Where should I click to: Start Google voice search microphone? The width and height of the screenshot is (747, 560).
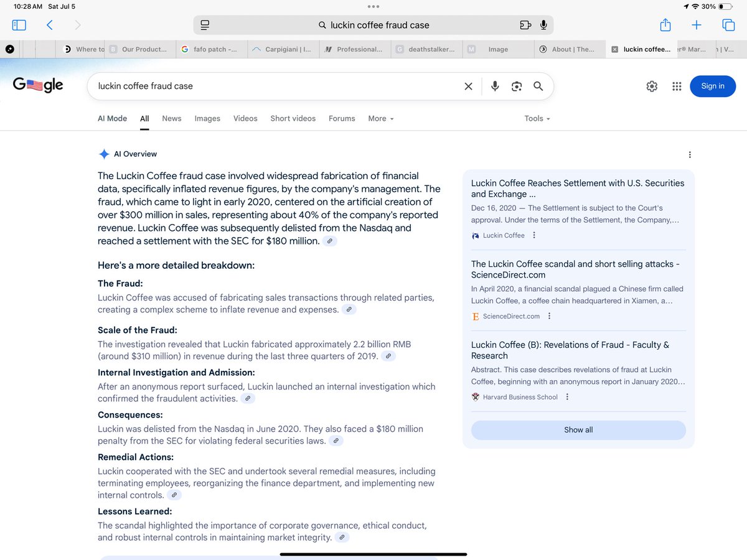(495, 86)
